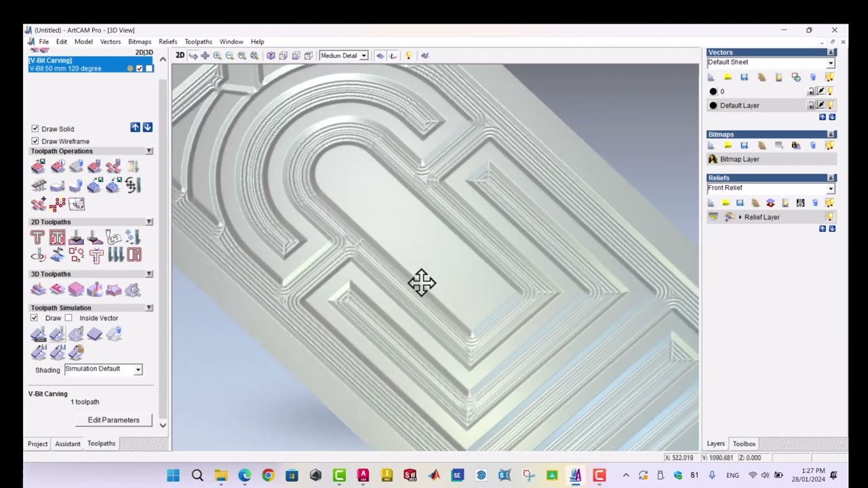Select the Bitmap Layer row

coord(771,159)
